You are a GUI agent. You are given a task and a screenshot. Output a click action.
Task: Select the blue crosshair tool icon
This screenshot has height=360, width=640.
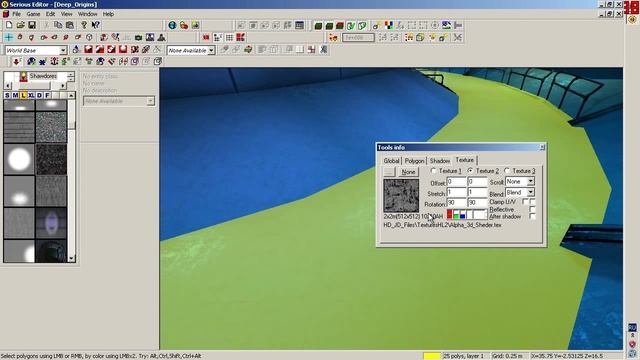click(9, 38)
